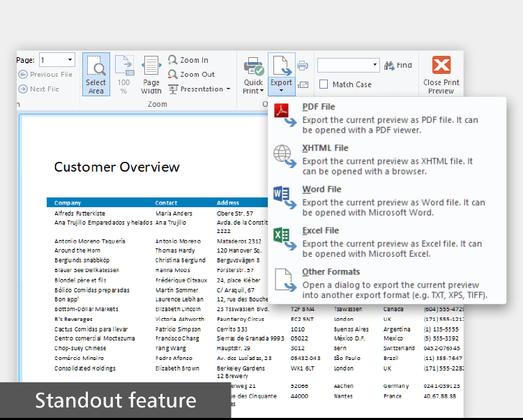Click the postal code EC2 5NT

click(302, 320)
